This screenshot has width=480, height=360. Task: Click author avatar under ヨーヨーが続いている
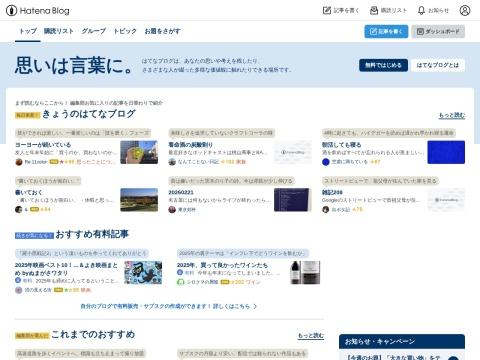click(19, 162)
